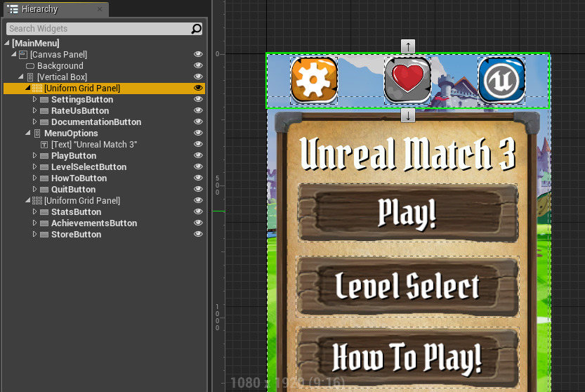This screenshot has width=585, height=392.
Task: Click the up arrow handle above the grid panel
Action: tap(408, 46)
